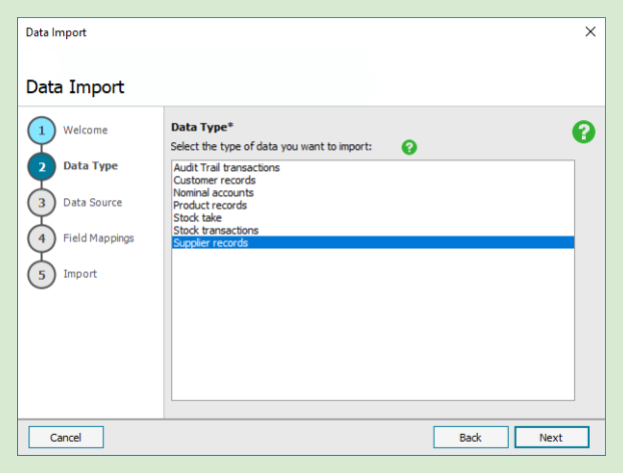Select Stock take data type
This screenshot has width=623, height=473.
(197, 217)
